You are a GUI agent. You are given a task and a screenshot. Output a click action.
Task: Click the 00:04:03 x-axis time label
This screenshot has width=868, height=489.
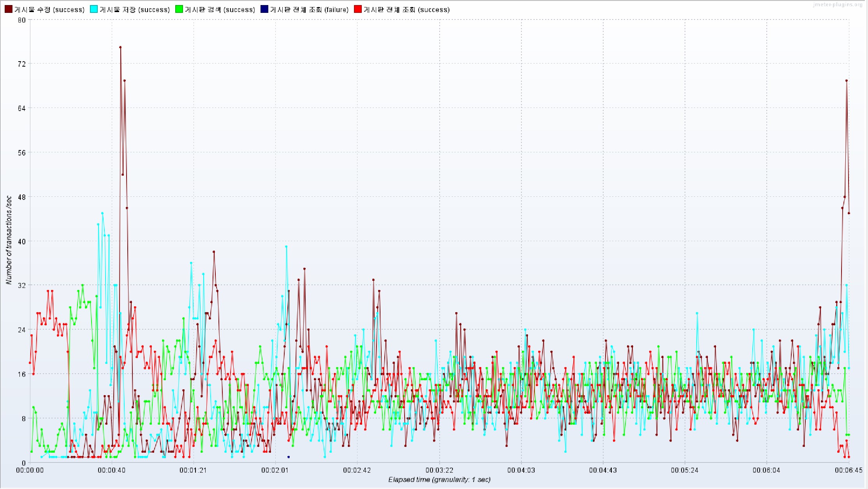tap(521, 470)
